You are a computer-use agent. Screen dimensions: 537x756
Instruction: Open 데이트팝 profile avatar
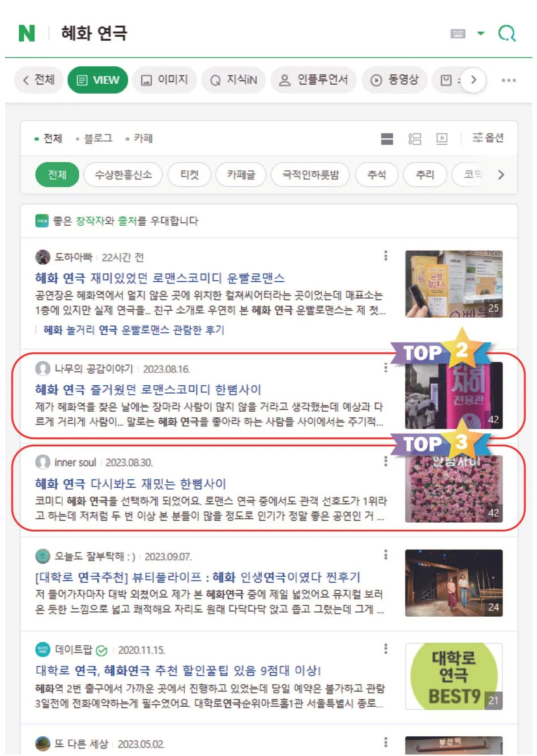tap(43, 650)
